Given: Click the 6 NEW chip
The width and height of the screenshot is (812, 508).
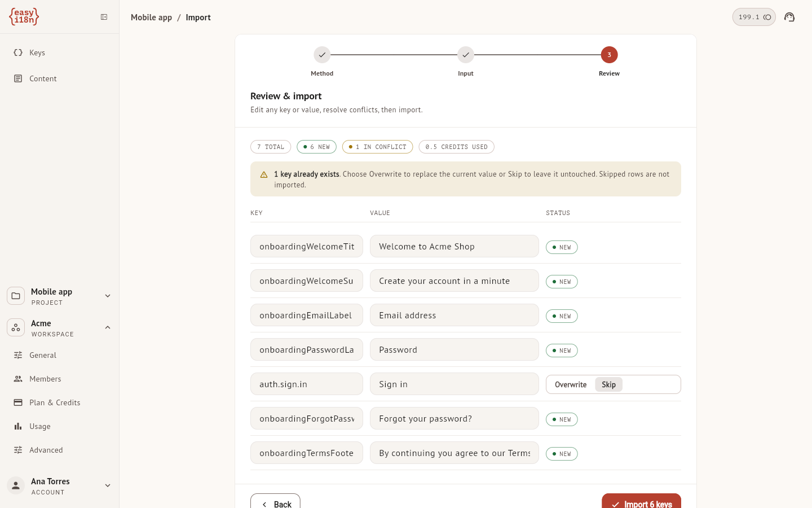Looking at the screenshot, I should pos(317,147).
